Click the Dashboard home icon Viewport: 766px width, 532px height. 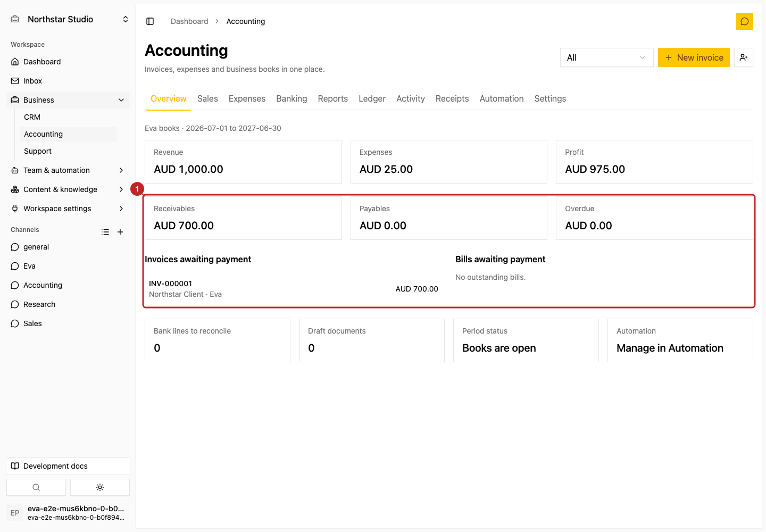coord(15,62)
